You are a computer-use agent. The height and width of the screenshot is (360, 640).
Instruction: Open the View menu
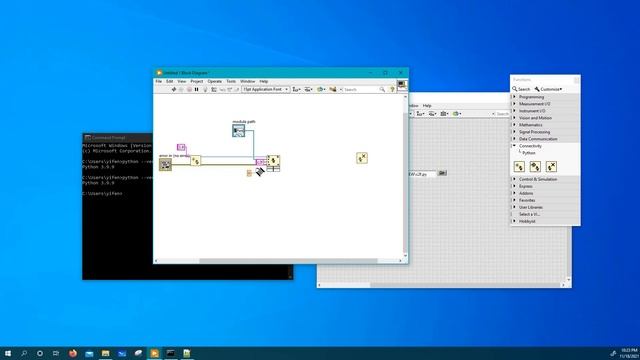tap(182, 82)
